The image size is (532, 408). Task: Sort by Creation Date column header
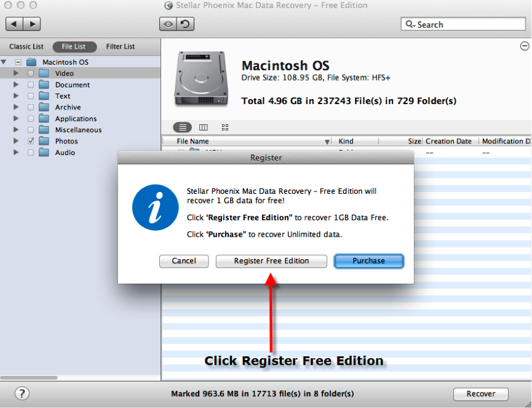tap(450, 141)
